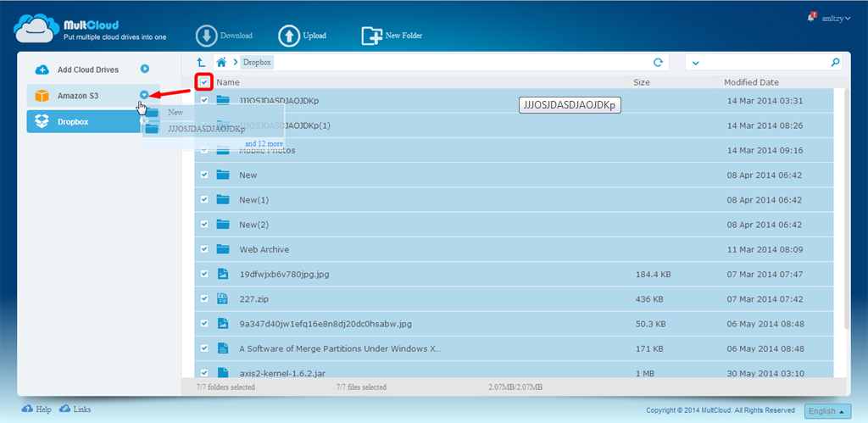Refresh the file list
This screenshot has height=423, width=868.
[658, 62]
